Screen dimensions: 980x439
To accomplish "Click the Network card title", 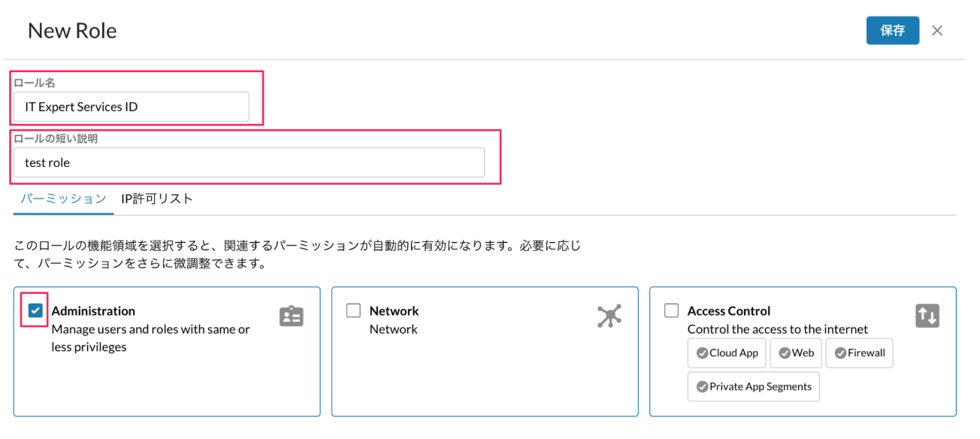I will 394,310.
